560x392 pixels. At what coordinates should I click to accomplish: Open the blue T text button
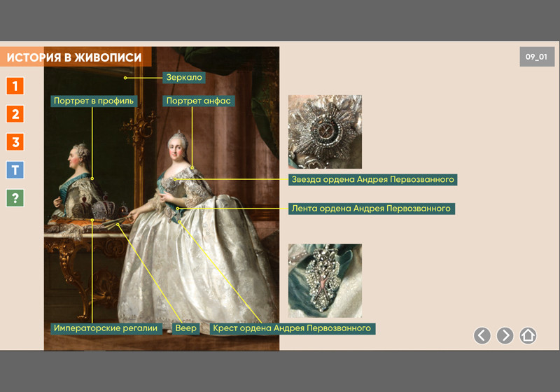15,170
